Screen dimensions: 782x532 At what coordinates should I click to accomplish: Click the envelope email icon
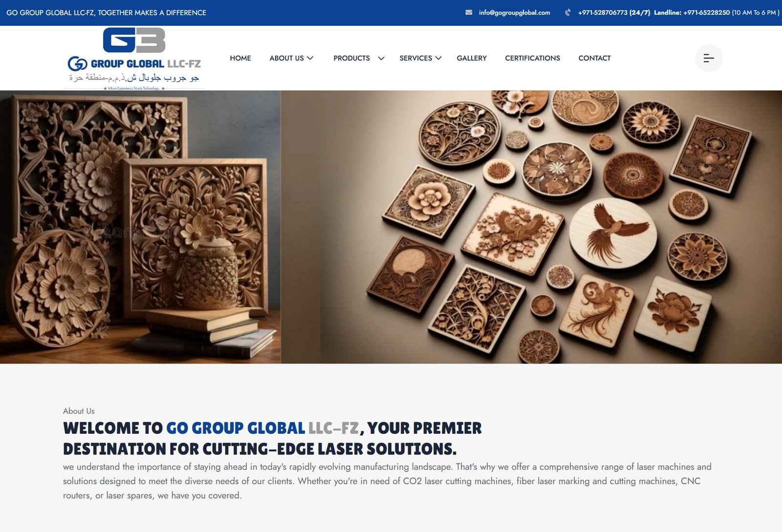pos(469,13)
